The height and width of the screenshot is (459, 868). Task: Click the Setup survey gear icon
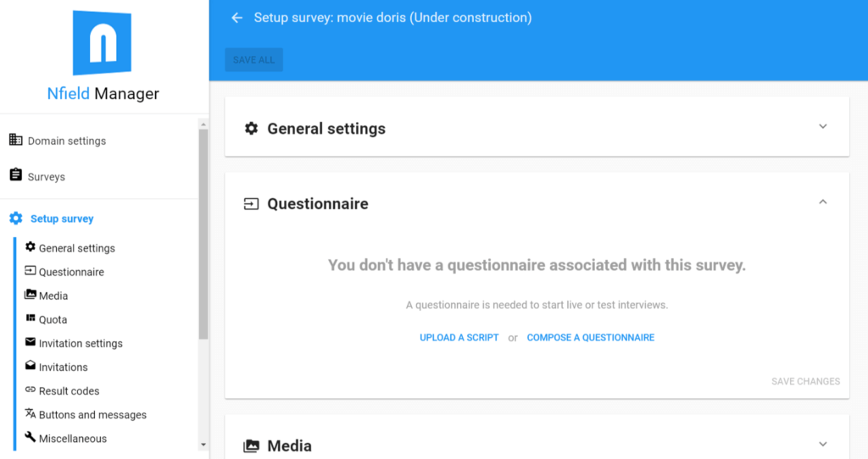(15, 218)
